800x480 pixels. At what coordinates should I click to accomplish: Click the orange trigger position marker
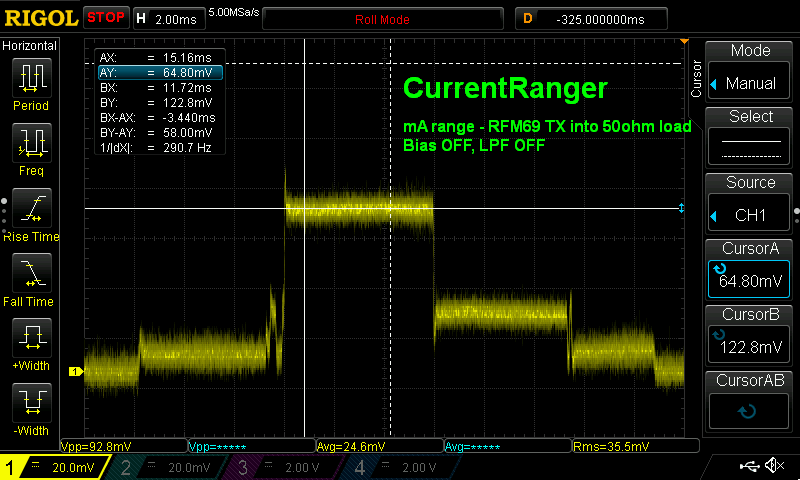click(684, 41)
